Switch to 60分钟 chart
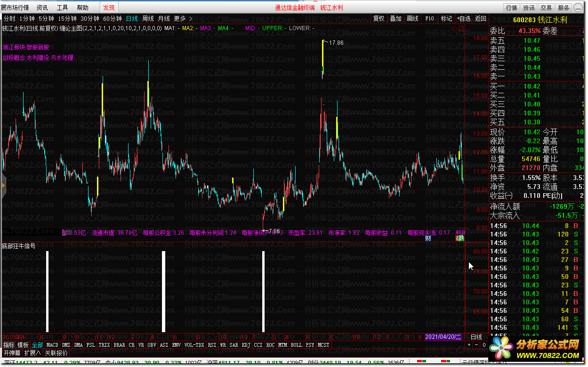 (x=113, y=18)
